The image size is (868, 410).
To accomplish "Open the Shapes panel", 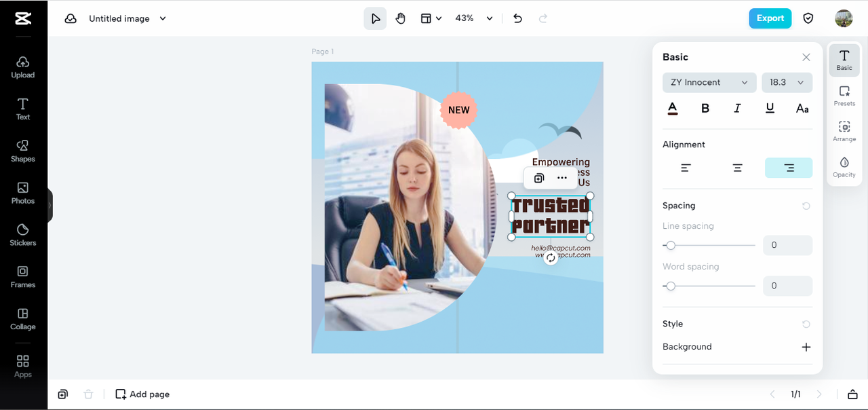I will click(x=23, y=151).
